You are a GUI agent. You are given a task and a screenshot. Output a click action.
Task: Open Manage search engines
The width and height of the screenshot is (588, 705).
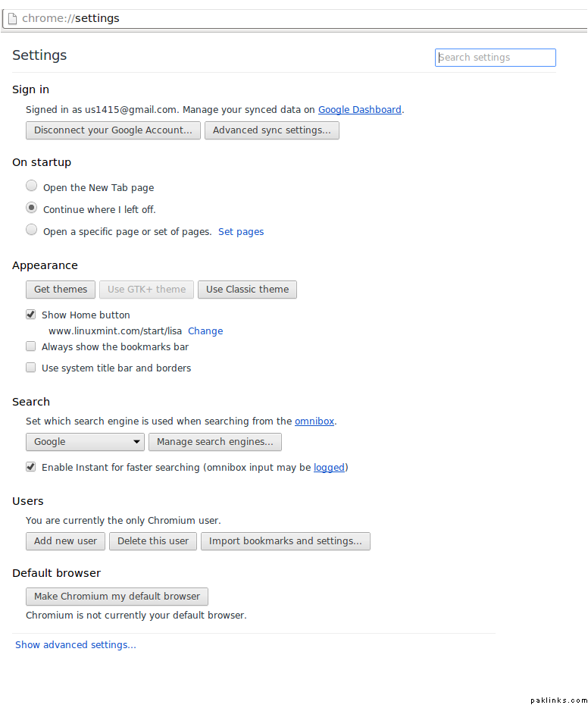215,442
